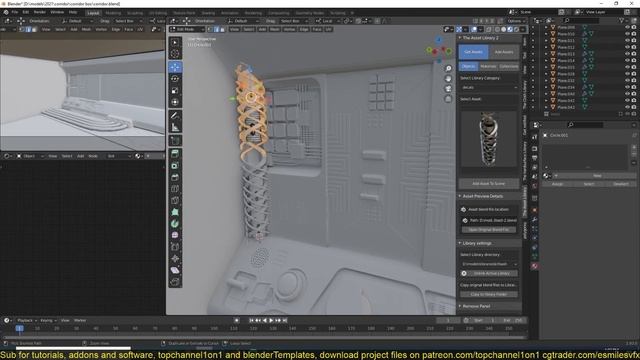Expand Plane.015 in the outliner

coord(546,67)
